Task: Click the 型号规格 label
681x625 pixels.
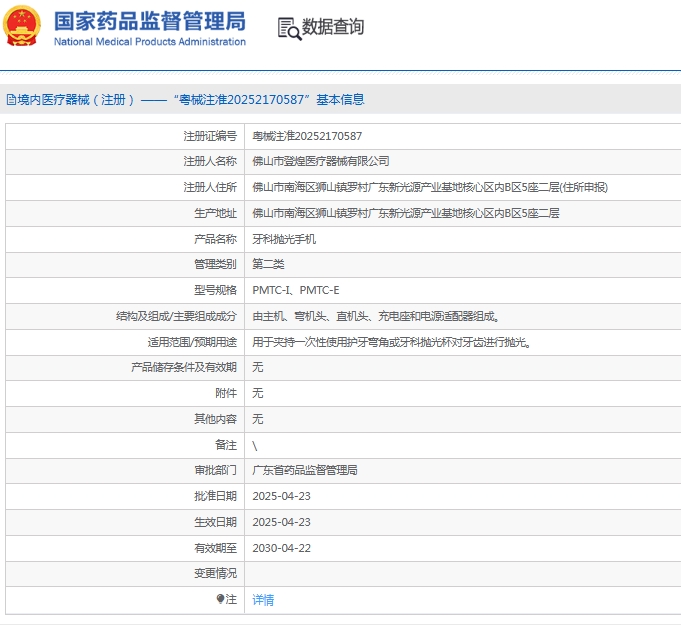Action: pos(215,290)
